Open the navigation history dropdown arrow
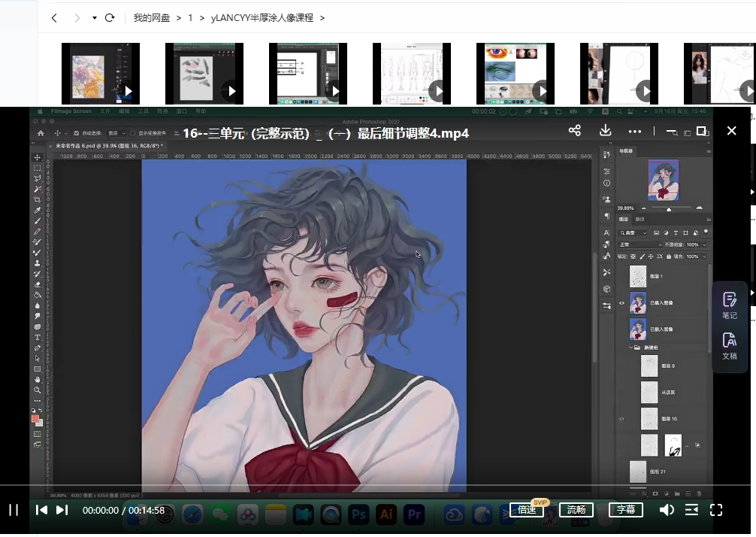The image size is (756, 537). 95,18
